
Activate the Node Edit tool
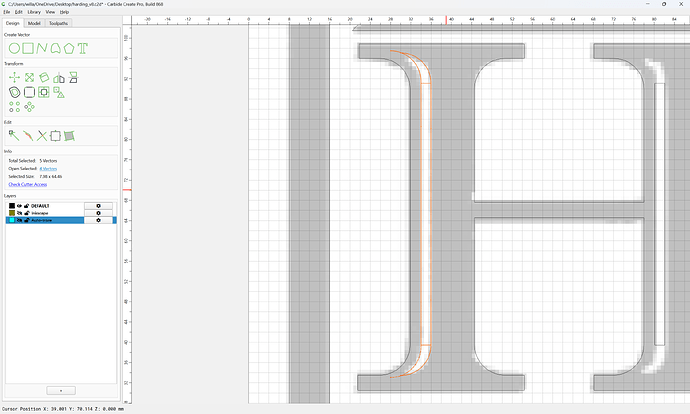pyautogui.click(x=14, y=136)
